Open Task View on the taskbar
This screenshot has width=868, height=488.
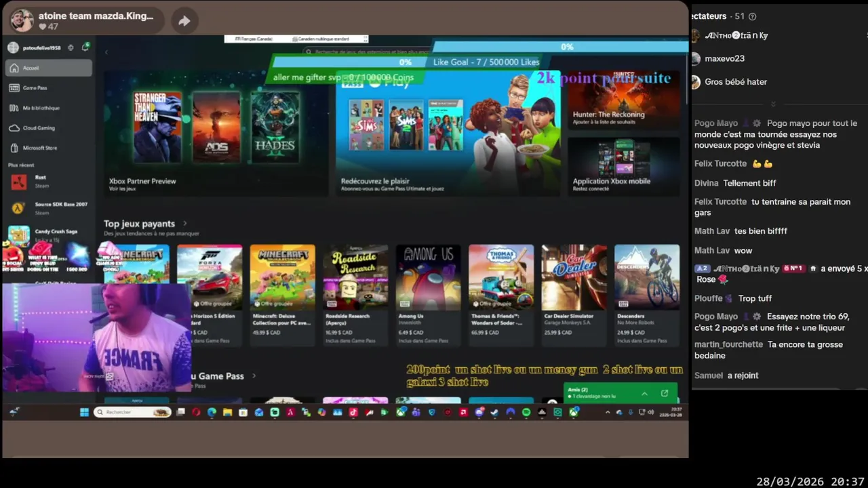(181, 412)
